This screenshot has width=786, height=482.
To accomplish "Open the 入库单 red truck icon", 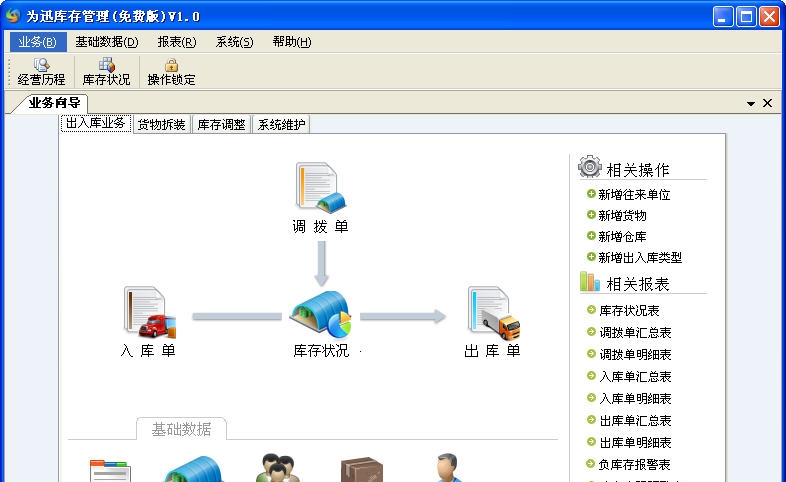I will click(150, 312).
